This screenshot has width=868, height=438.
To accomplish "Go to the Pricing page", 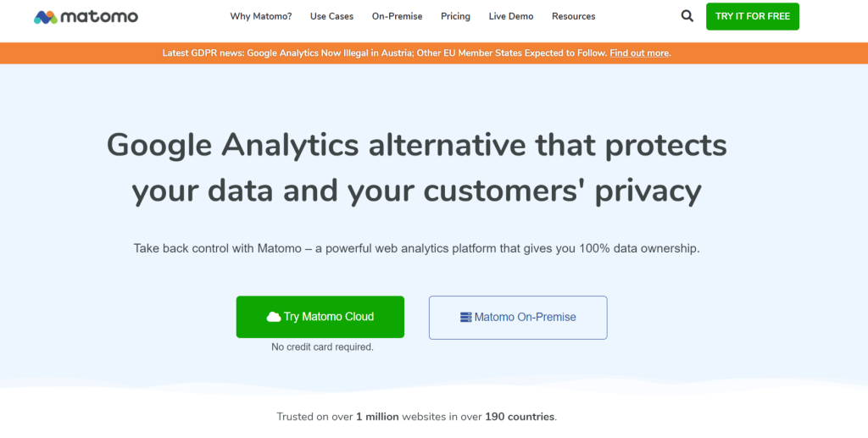I will [x=455, y=16].
